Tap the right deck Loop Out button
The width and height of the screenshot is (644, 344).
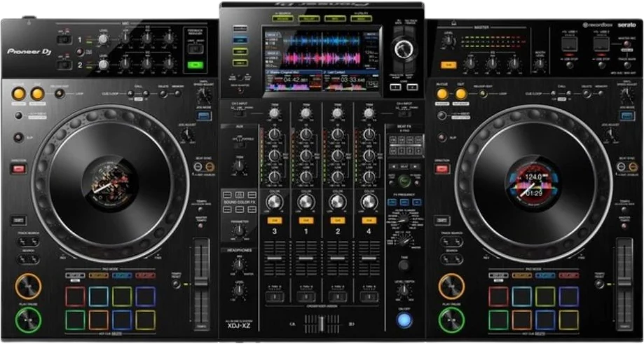point(461,94)
